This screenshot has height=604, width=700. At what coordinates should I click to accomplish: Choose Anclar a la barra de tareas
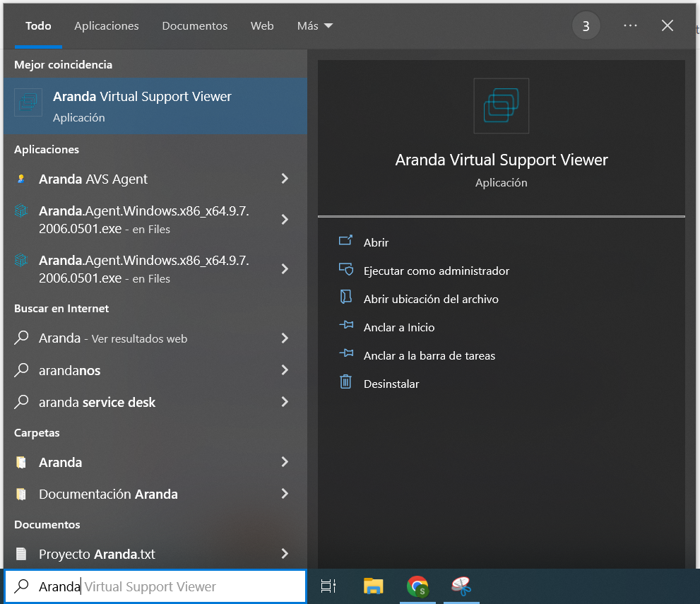(x=429, y=356)
